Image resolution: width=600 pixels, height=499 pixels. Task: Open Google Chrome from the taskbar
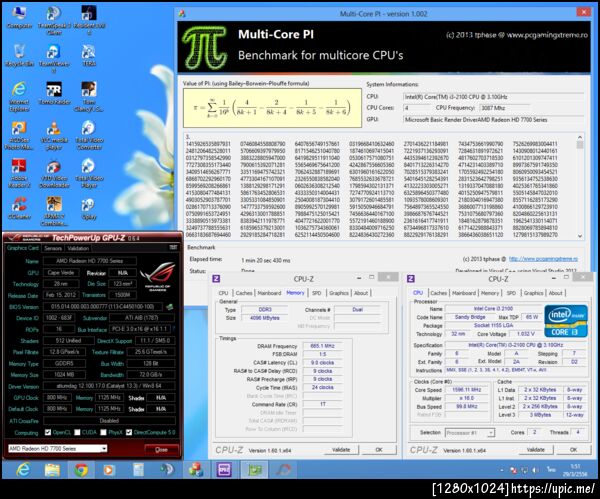[81, 470]
